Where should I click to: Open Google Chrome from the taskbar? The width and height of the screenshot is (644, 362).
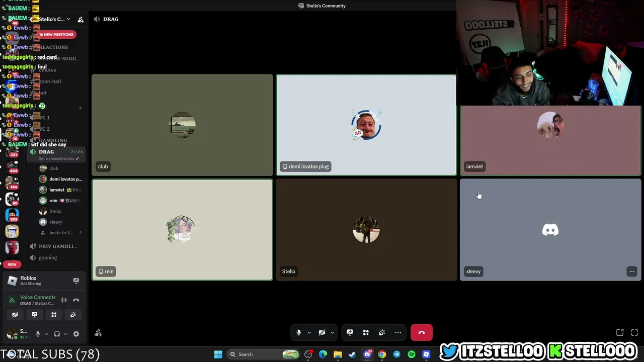pyautogui.click(x=382, y=354)
